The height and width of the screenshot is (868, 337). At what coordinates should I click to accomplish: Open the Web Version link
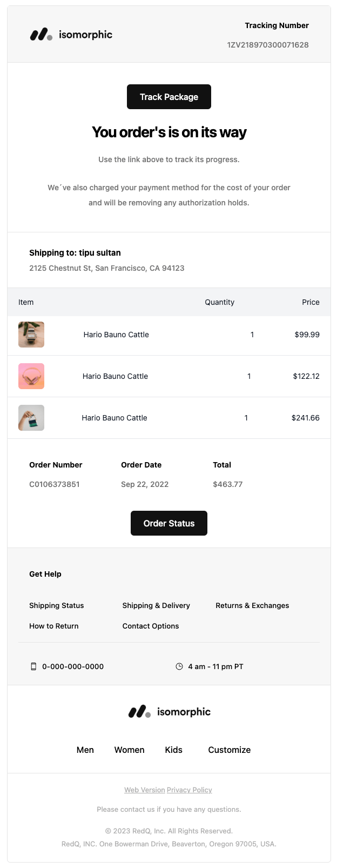pyautogui.click(x=145, y=790)
